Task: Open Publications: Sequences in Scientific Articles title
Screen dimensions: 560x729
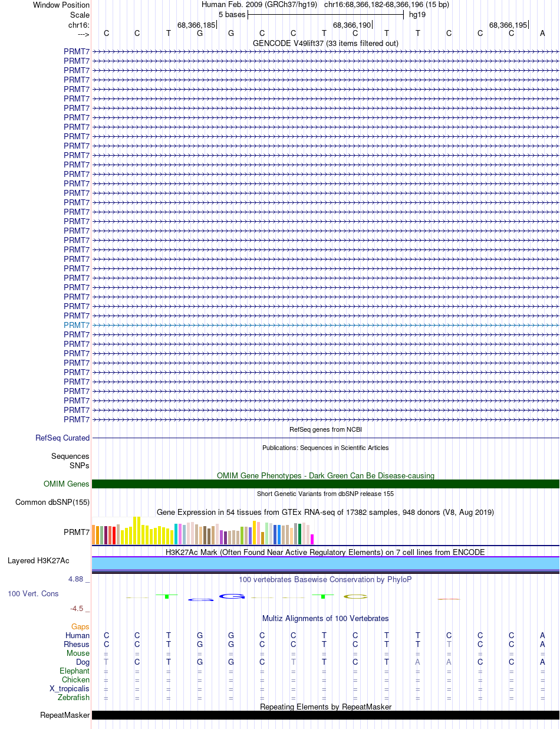Action: tap(325, 448)
